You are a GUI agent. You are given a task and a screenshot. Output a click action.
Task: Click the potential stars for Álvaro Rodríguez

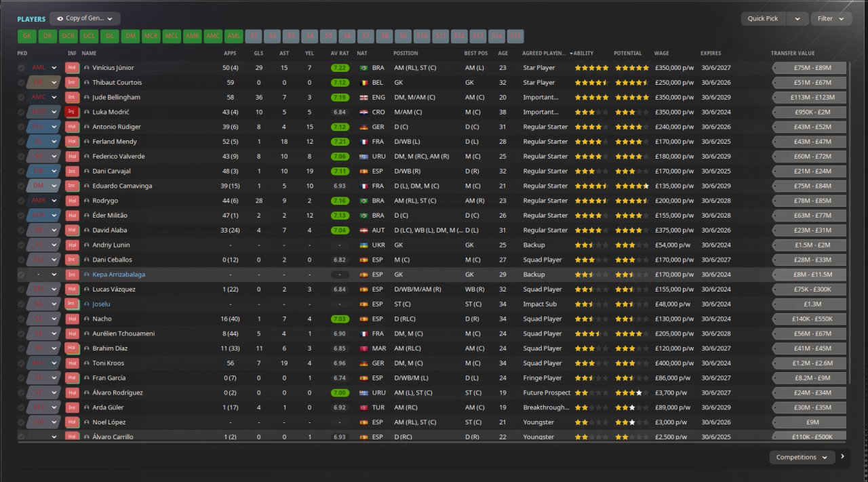pos(632,393)
